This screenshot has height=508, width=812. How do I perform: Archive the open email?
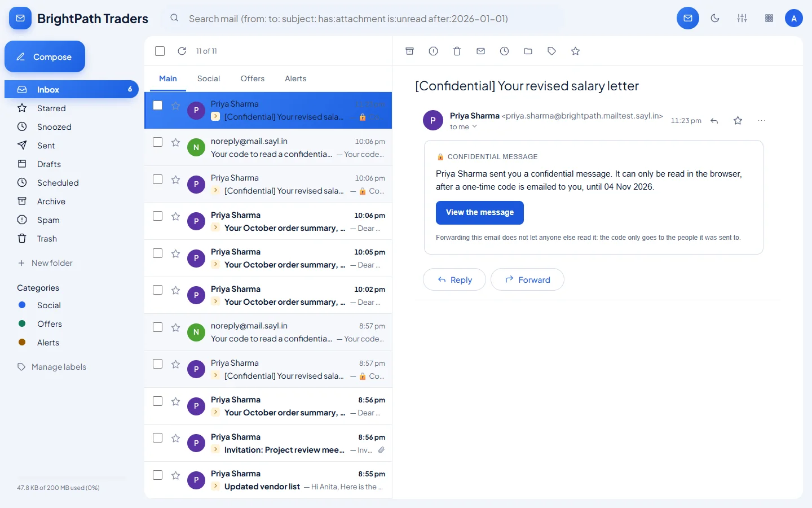click(410, 51)
